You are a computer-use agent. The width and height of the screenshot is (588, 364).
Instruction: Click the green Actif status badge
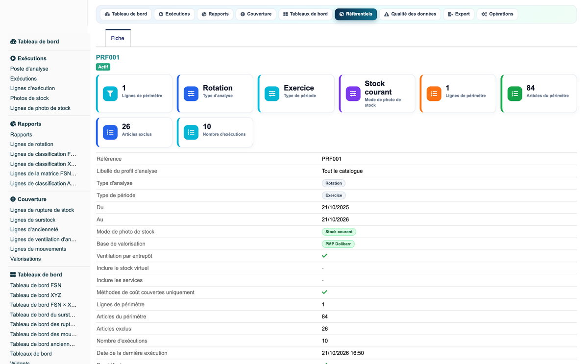click(x=103, y=67)
